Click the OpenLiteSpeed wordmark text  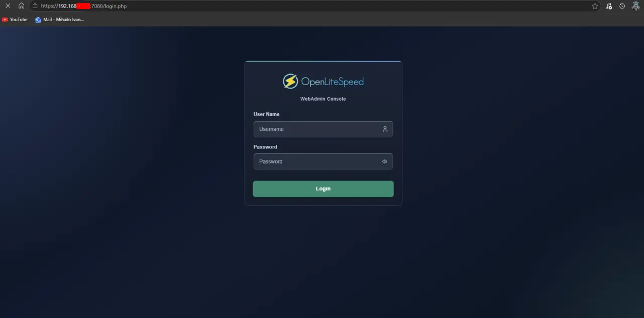[332, 81]
